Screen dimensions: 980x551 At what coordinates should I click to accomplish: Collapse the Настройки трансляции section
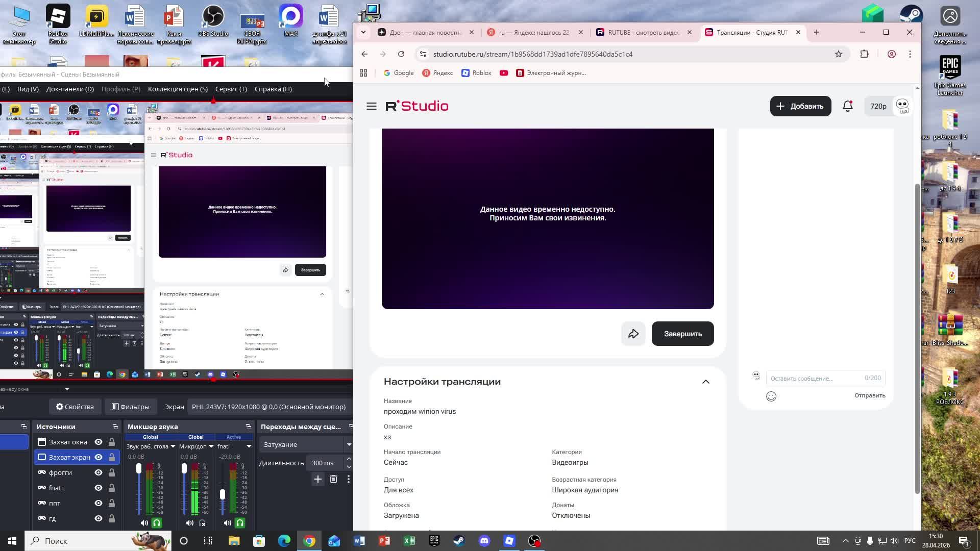[x=706, y=382]
